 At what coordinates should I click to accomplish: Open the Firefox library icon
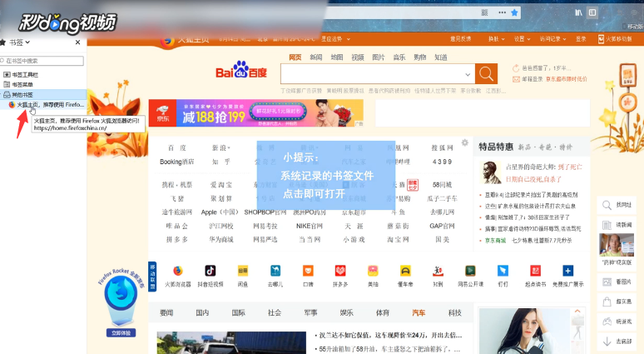578,12
